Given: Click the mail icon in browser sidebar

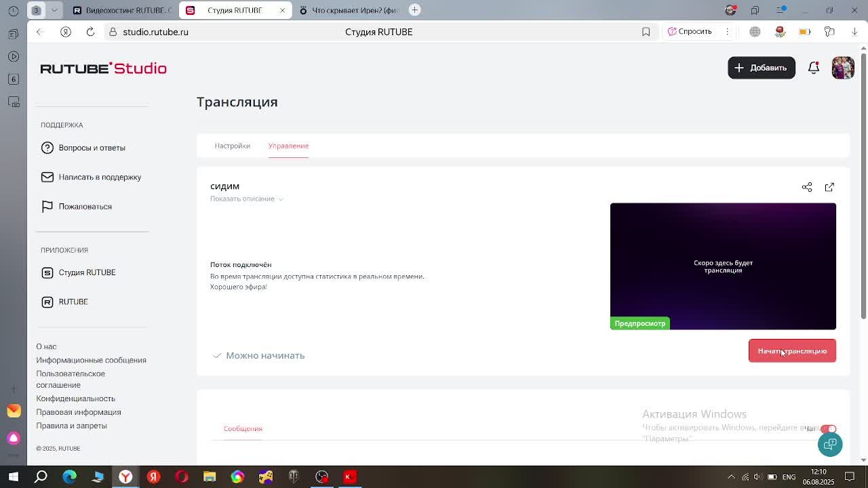Looking at the screenshot, I should (14, 410).
